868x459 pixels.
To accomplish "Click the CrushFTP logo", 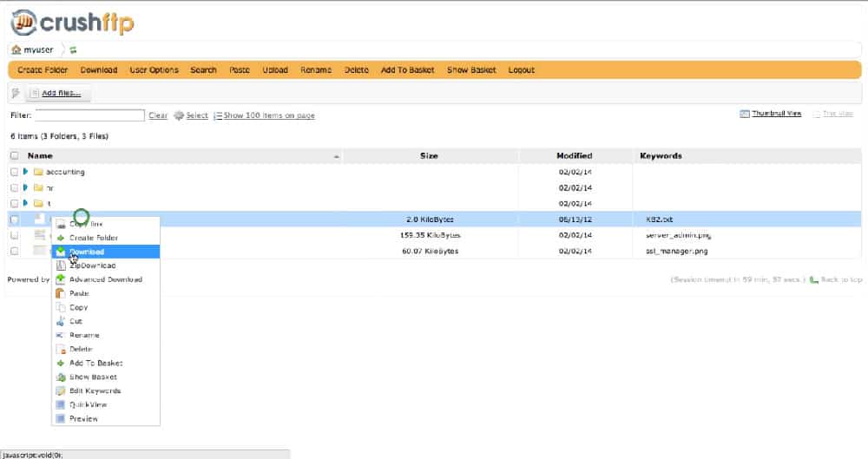I will tap(73, 23).
